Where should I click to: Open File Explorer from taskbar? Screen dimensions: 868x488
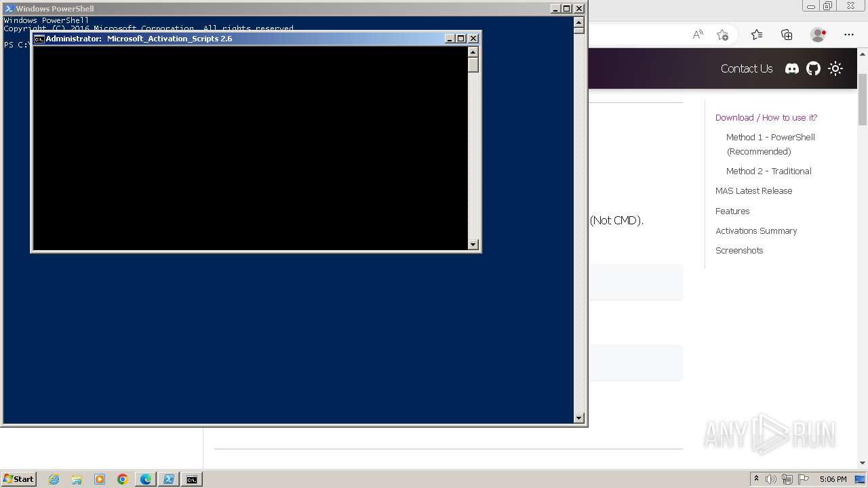[77, 479]
